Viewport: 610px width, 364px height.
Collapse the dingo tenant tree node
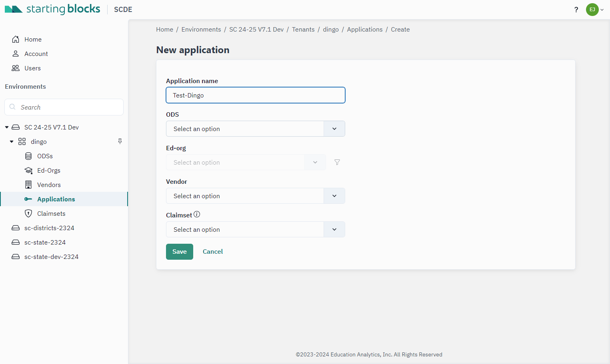(12, 141)
